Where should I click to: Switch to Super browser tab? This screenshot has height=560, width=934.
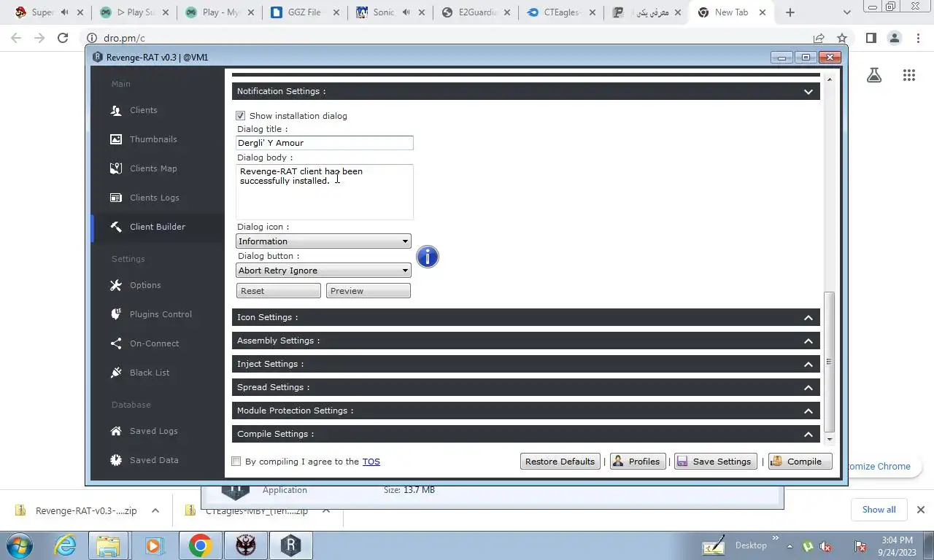[49, 12]
